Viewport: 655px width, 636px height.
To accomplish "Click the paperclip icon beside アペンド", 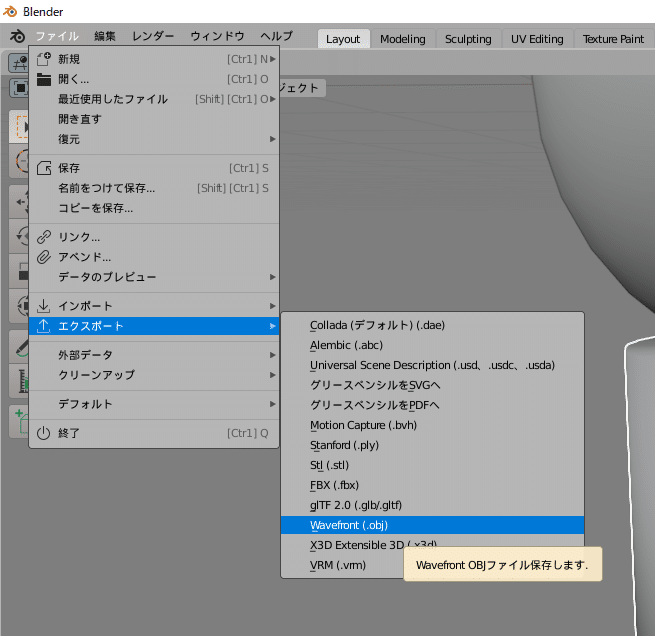I will [44, 257].
